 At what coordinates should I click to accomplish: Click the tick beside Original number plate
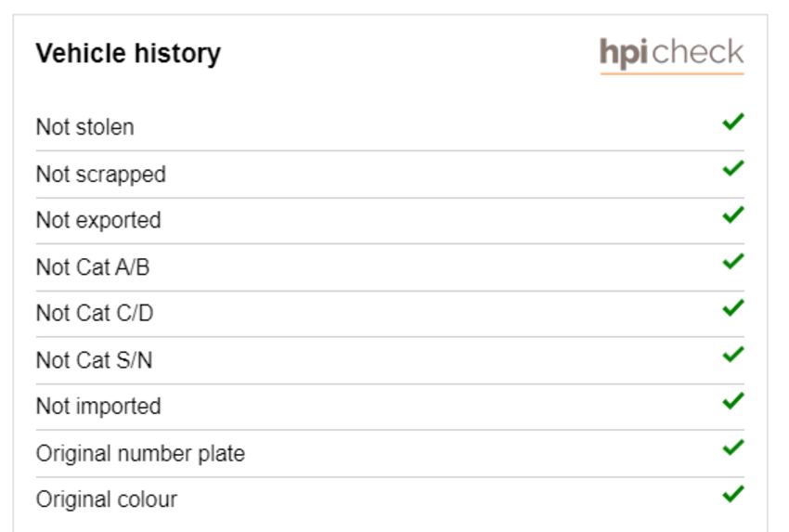[733, 448]
